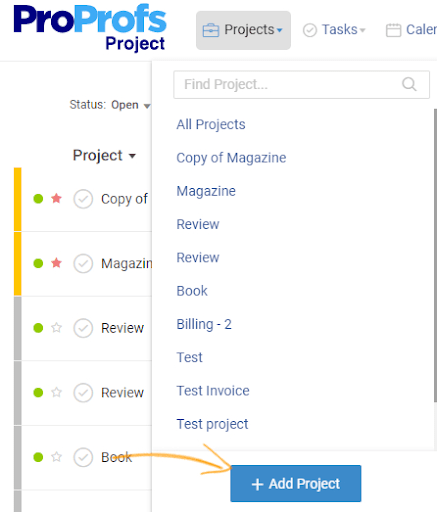Open first Review row name in table
Image resolution: width=437 pixels, height=512 pixels.
[122, 328]
